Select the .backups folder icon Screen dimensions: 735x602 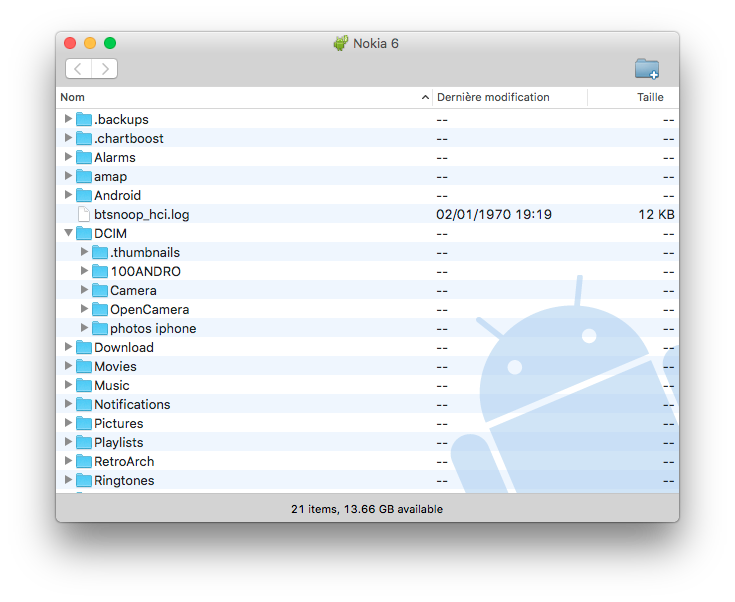pyautogui.click(x=84, y=119)
